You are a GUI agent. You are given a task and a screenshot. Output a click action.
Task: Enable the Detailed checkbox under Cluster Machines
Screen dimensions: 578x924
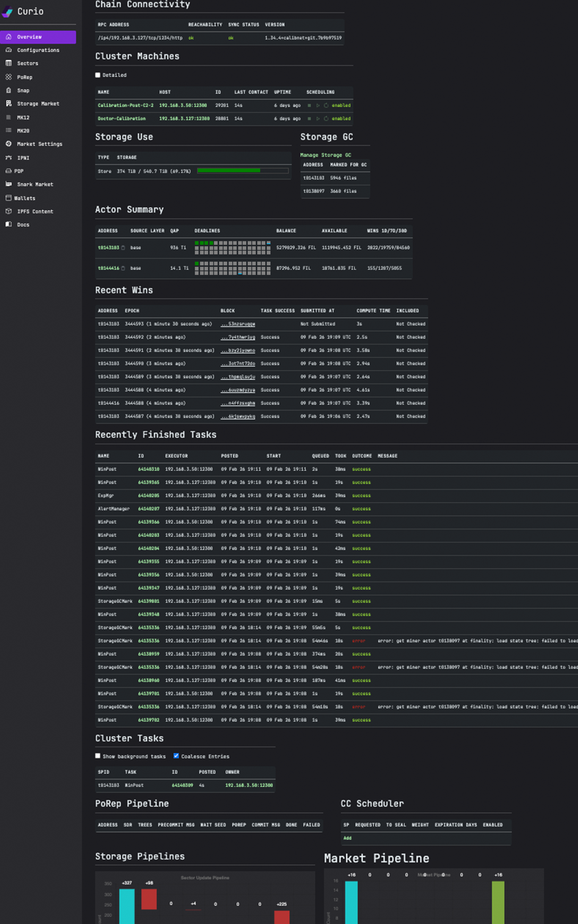point(98,75)
